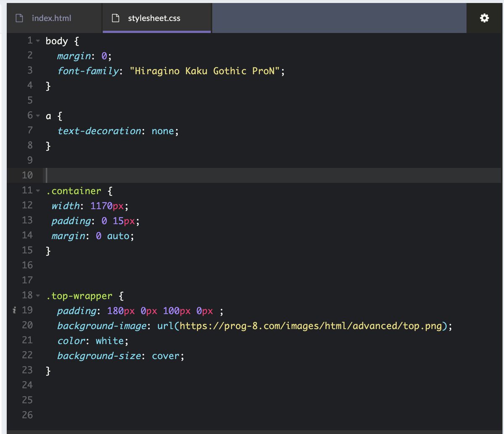Collapse the body rule fold arrow
This screenshot has width=504, height=434.
coord(38,41)
